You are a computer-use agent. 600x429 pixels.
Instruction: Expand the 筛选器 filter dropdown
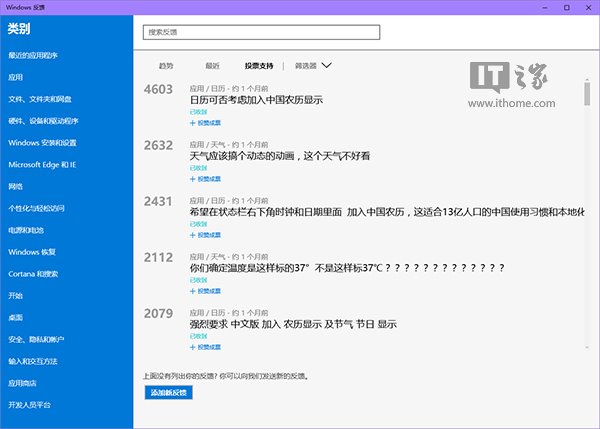point(313,66)
